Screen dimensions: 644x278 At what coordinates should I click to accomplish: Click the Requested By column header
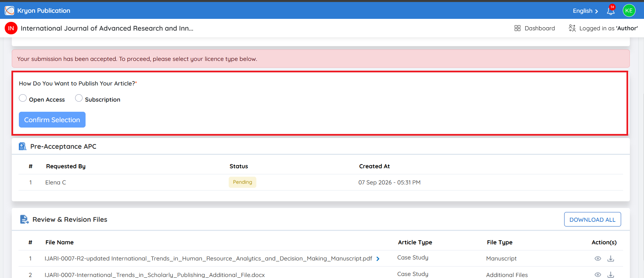[66, 166]
